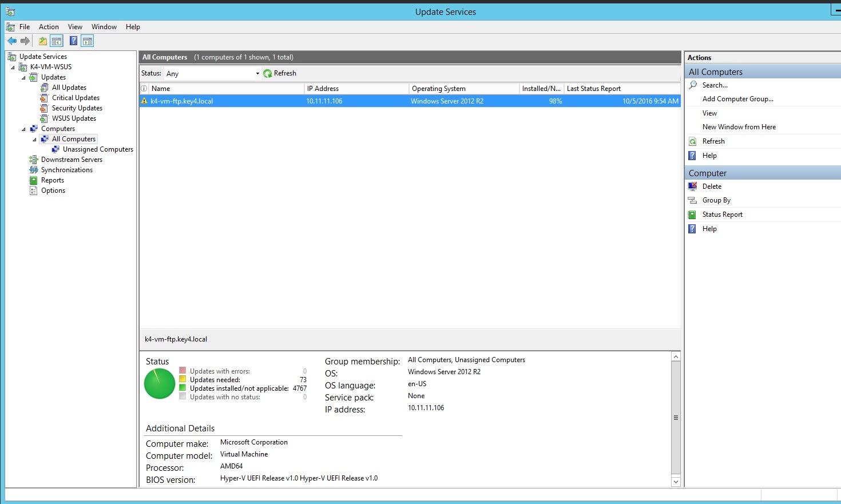Click the Synchronizations icon in tree
The image size is (841, 504).
[34, 170]
